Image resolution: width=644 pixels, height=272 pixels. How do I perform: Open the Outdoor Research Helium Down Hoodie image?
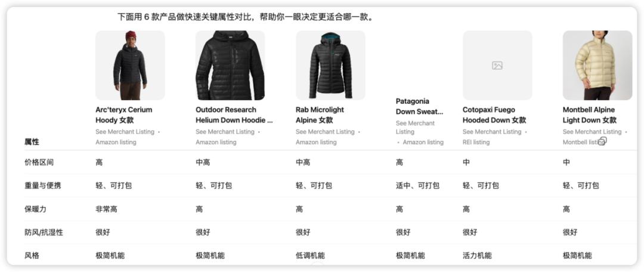coord(230,66)
